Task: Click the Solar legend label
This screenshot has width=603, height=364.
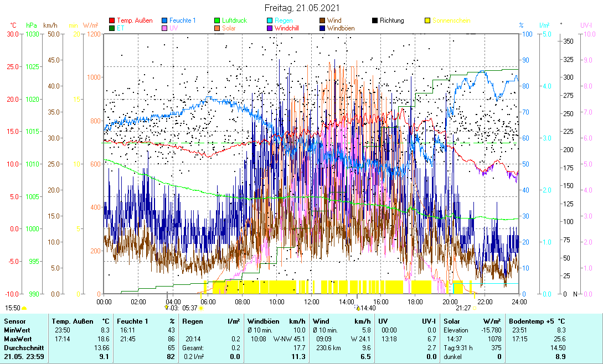Action: click(x=229, y=28)
